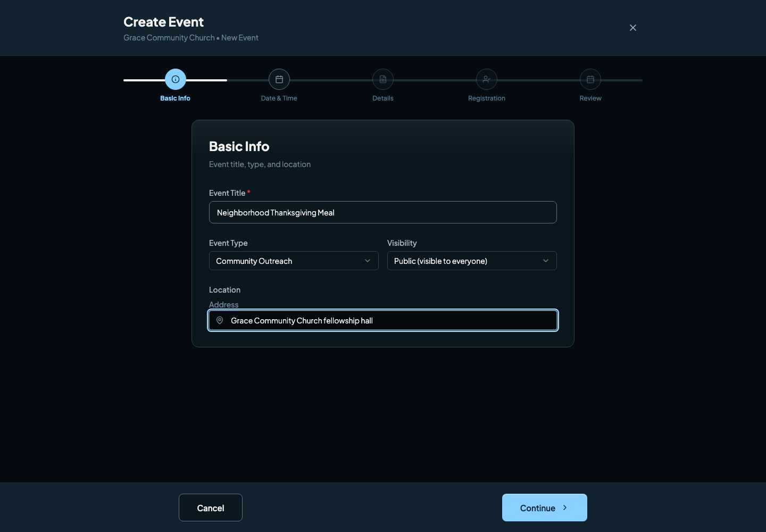The height and width of the screenshot is (532, 766).
Task: Click the location pin icon in Address field
Action: (x=220, y=320)
